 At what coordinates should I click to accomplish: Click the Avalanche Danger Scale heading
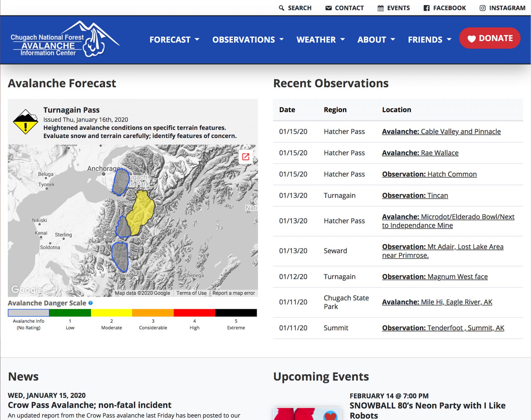(x=47, y=303)
